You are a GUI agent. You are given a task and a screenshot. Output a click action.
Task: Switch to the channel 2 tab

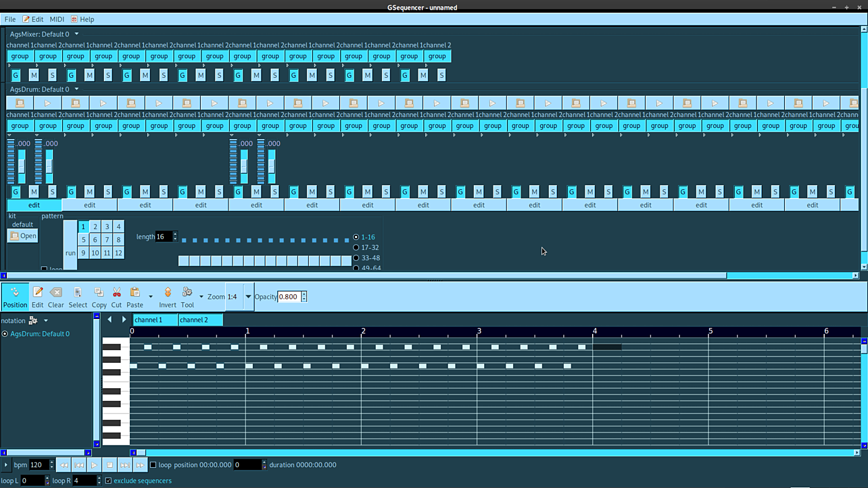click(x=200, y=320)
